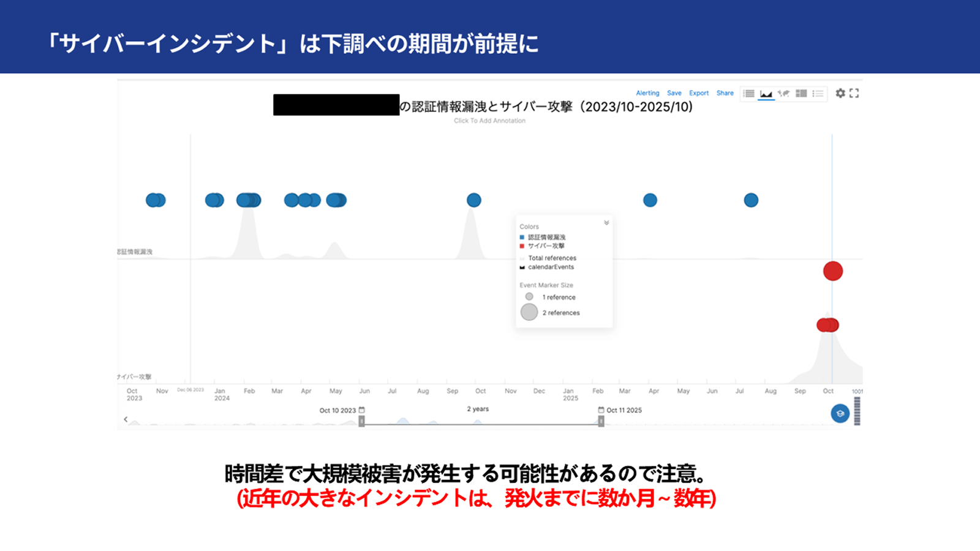Viewport: 980px width, 551px height.
Task: Click the Save link
Action: click(x=674, y=93)
